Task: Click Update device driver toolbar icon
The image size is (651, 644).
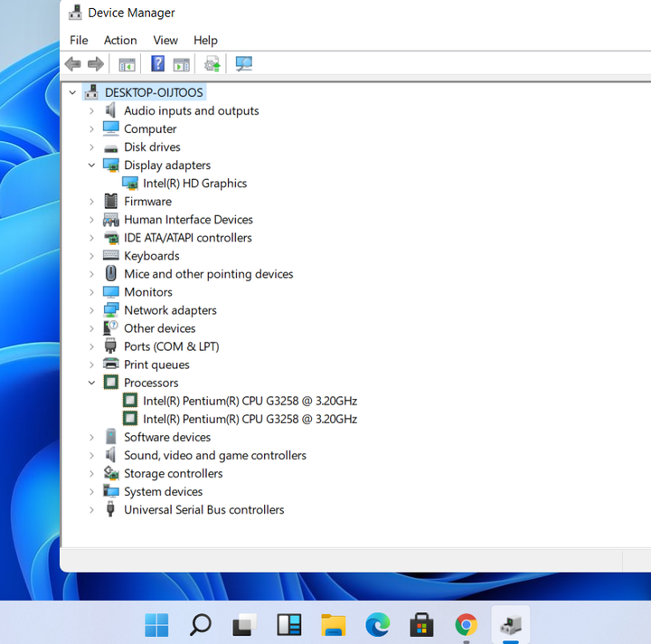Action: [212, 64]
